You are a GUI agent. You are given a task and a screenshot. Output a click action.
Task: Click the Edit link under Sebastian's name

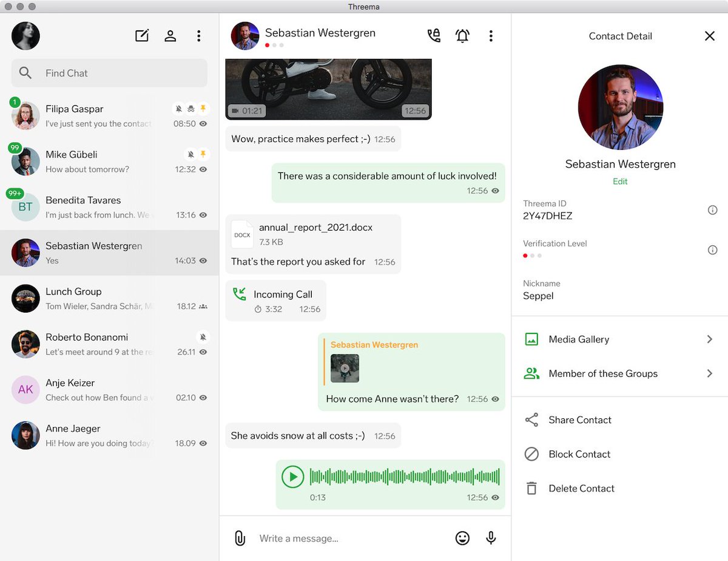pos(620,182)
